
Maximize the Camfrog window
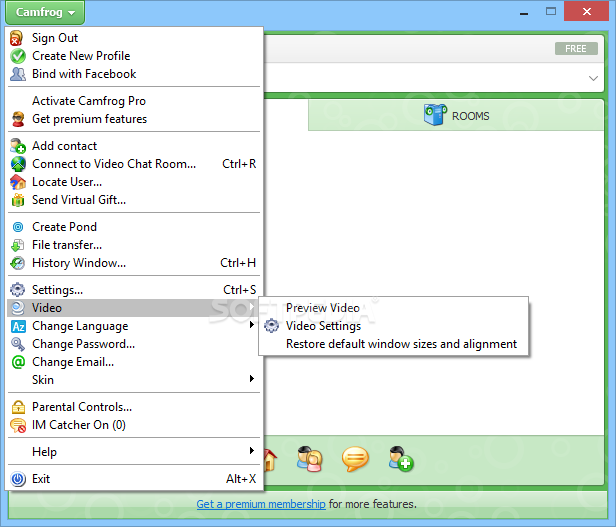(x=551, y=11)
